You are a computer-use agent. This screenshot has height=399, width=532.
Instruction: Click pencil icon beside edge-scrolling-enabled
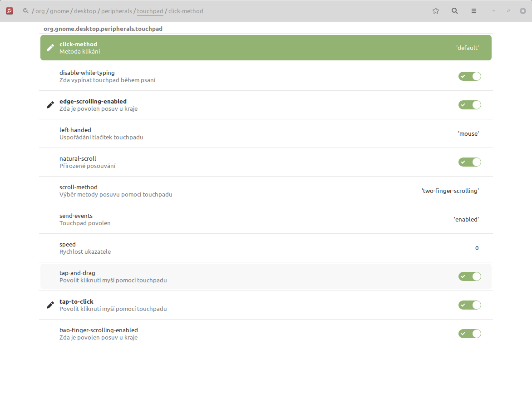pos(50,105)
